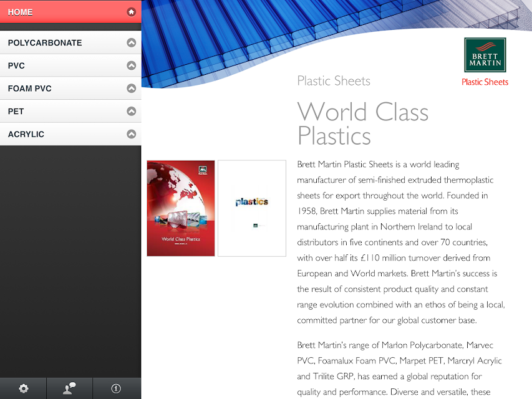
Task: Choose the PET menu item
Action: click(70, 112)
